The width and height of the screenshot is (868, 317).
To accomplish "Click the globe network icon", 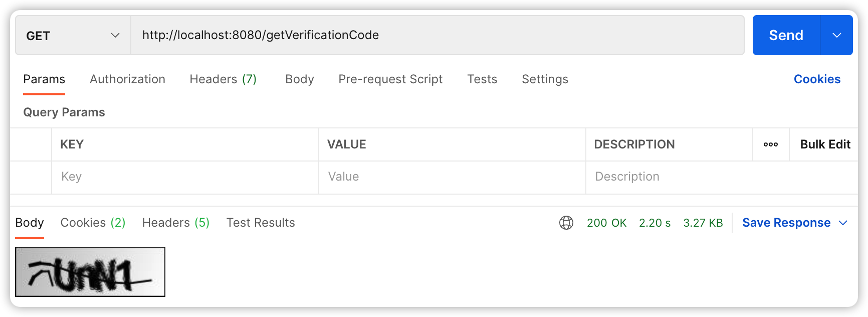I will [x=566, y=223].
